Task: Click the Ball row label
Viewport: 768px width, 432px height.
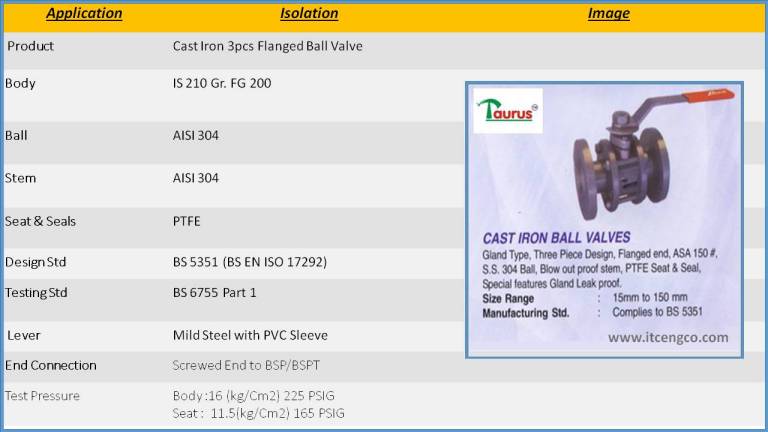Action: coord(17,135)
